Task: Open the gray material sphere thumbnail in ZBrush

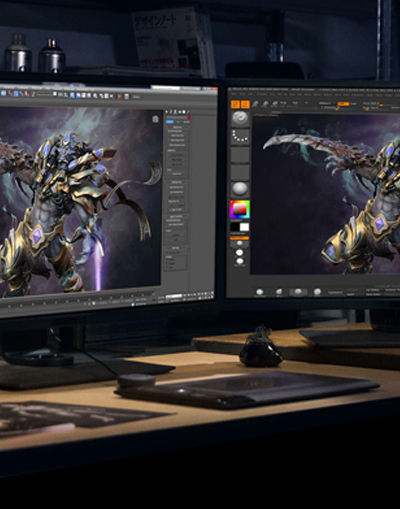Action: pyautogui.click(x=240, y=189)
